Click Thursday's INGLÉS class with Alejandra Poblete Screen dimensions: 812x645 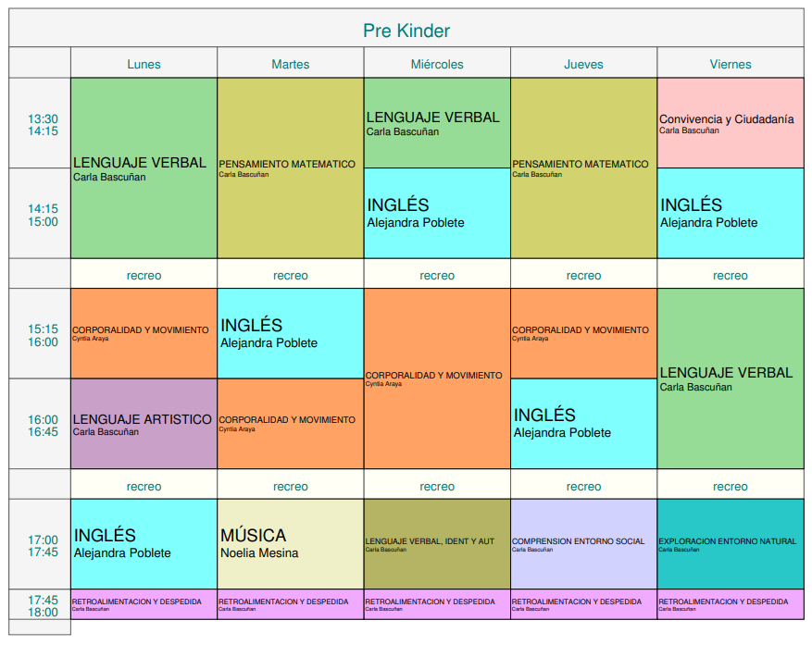coord(583,423)
